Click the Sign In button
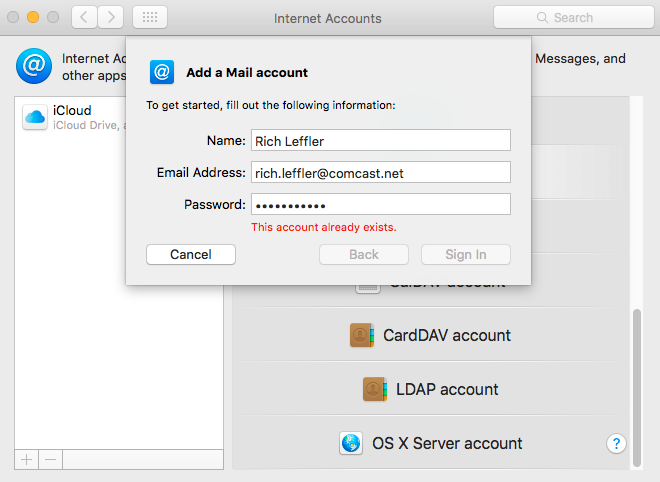The height and width of the screenshot is (482, 660). tap(466, 254)
